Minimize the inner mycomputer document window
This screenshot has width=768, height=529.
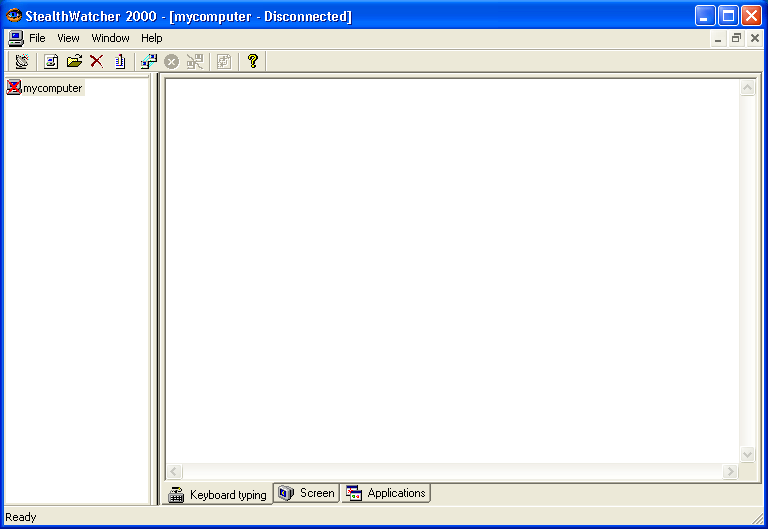718,39
